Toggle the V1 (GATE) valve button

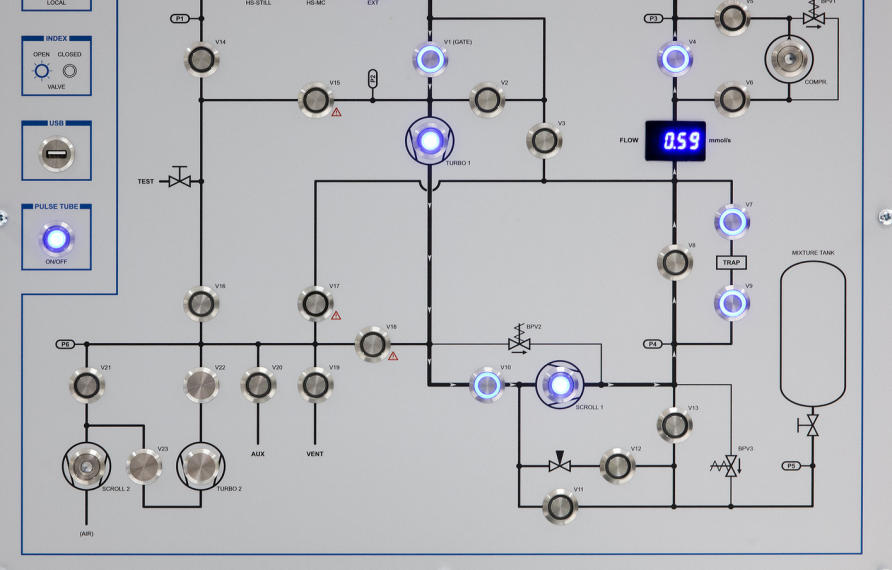coord(430,59)
